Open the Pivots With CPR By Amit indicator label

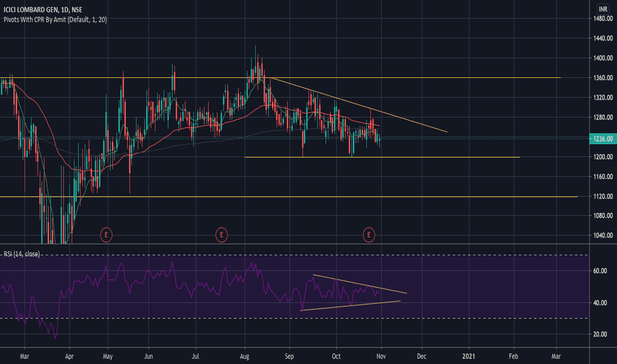pyautogui.click(x=55, y=20)
